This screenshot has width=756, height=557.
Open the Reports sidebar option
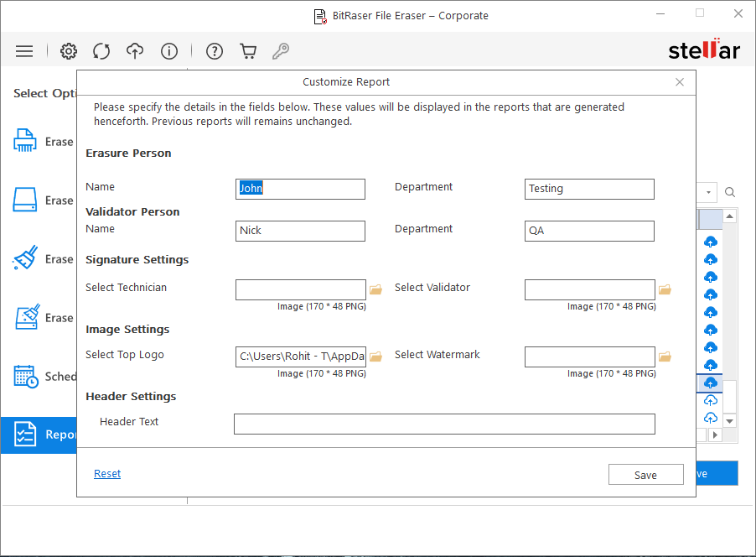tap(39, 435)
